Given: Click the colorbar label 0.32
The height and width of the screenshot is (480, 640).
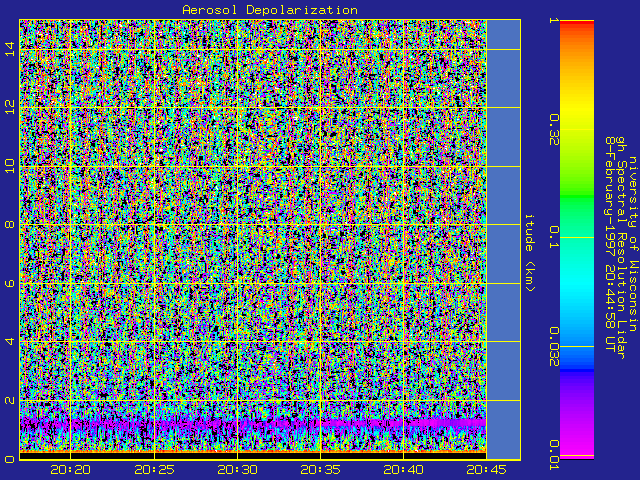Looking at the screenshot, I should [x=553, y=130].
